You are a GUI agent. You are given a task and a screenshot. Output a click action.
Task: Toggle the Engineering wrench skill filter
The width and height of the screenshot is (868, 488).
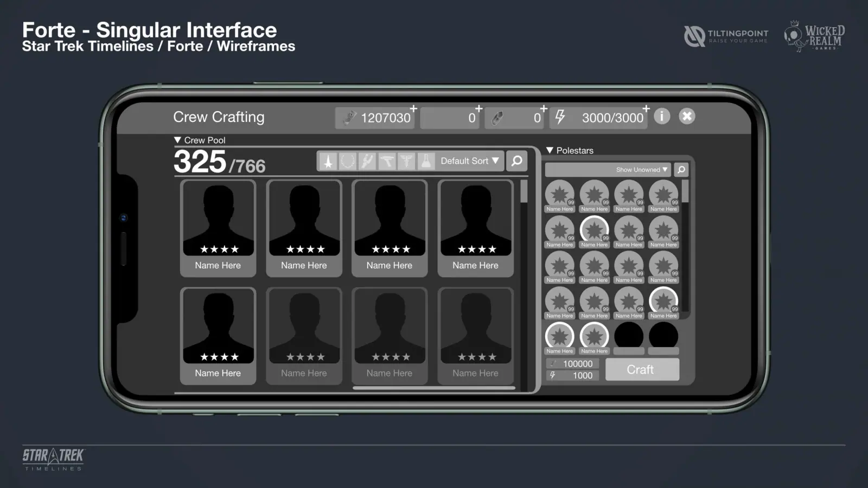coord(367,161)
